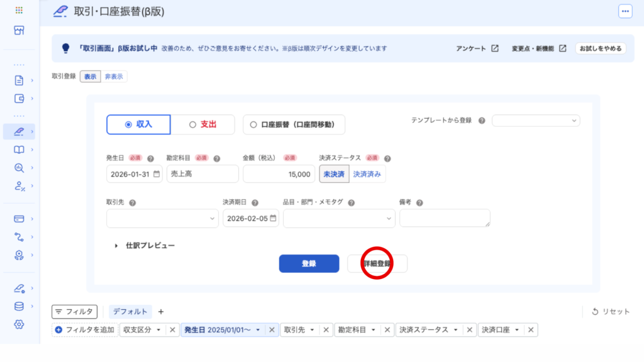644x362 pixels.
Task: Click help icon next to 勘定科目
Action: point(216,159)
